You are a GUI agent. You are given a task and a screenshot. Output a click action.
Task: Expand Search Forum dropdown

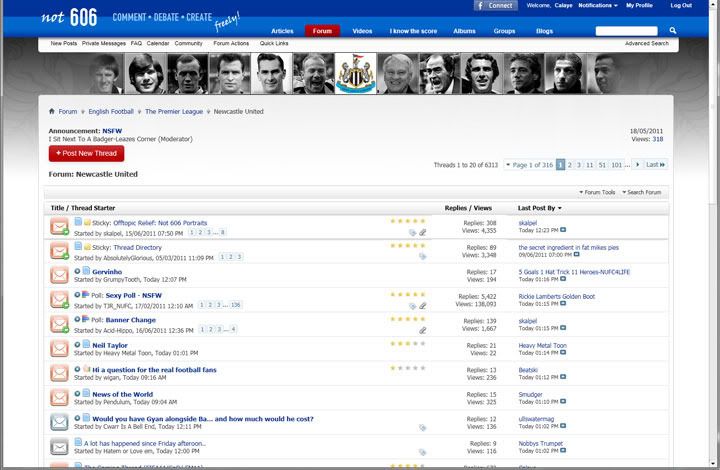[641, 192]
